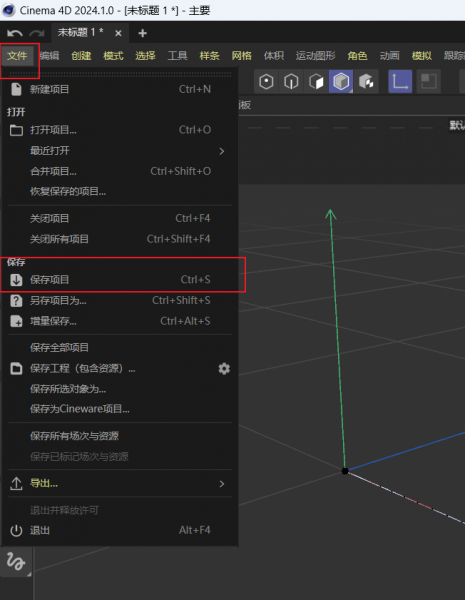Image resolution: width=465 pixels, height=600 pixels.
Task: Open the 角色 menu
Action: 357,56
